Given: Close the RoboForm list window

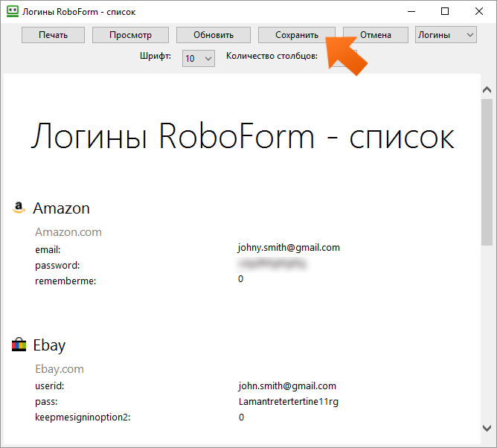Looking at the screenshot, I should (479, 11).
